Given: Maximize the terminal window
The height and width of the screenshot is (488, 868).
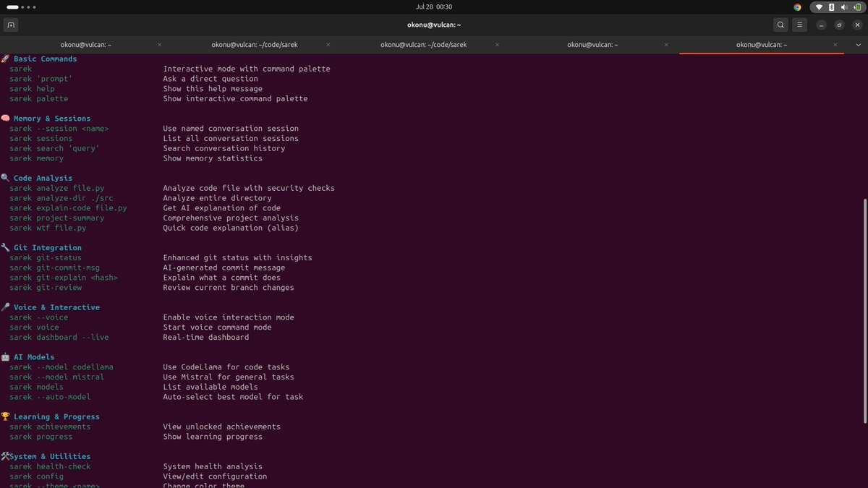Looking at the screenshot, I should [x=839, y=25].
